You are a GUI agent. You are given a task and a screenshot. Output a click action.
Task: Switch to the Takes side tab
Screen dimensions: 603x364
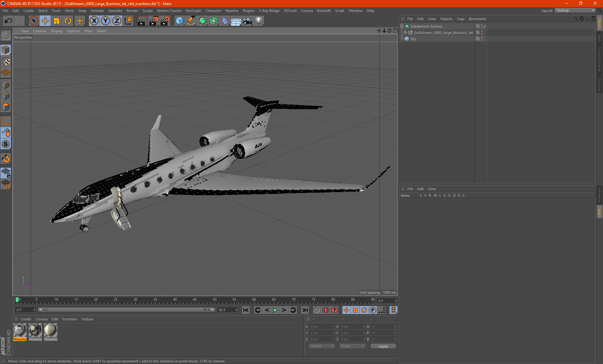coord(600,38)
